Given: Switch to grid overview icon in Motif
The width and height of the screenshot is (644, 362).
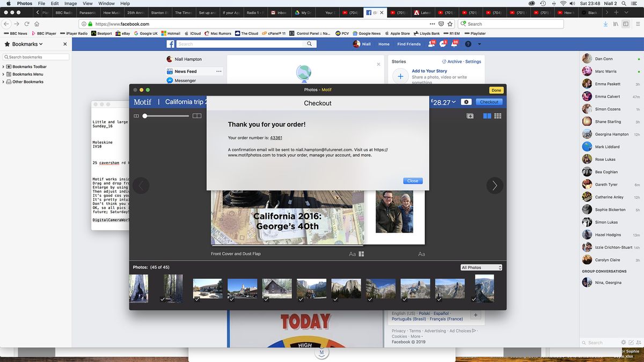Looking at the screenshot, I should pyautogui.click(x=498, y=116).
